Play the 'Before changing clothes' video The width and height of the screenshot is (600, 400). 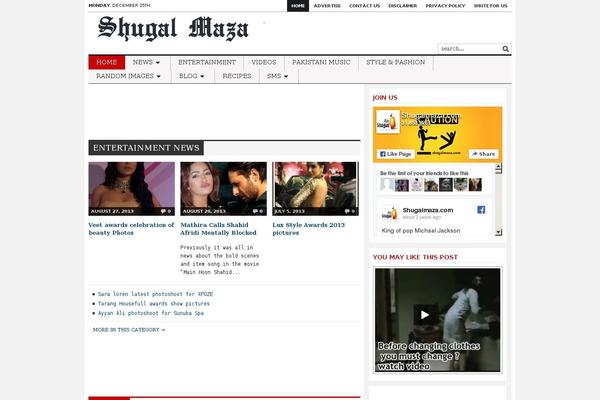tap(425, 315)
